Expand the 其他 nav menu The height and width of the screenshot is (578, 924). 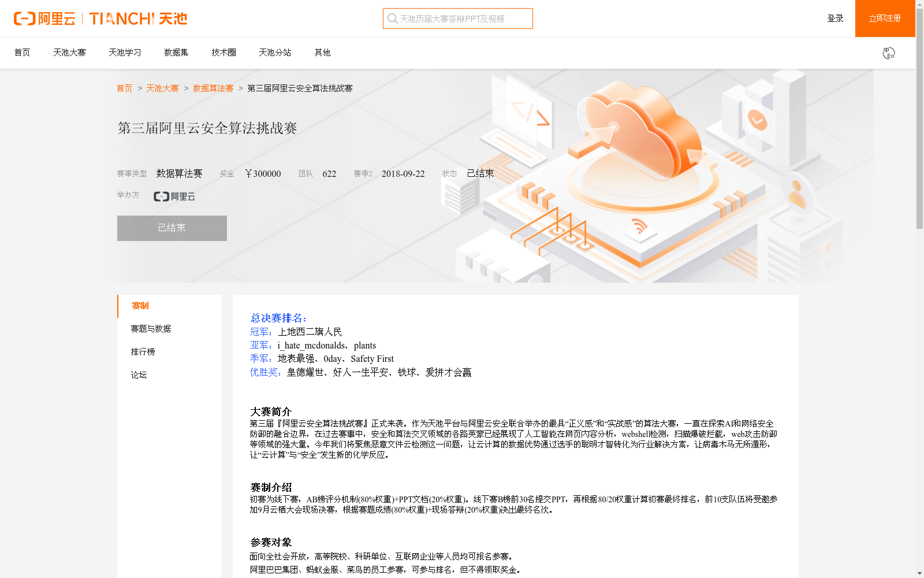(322, 53)
